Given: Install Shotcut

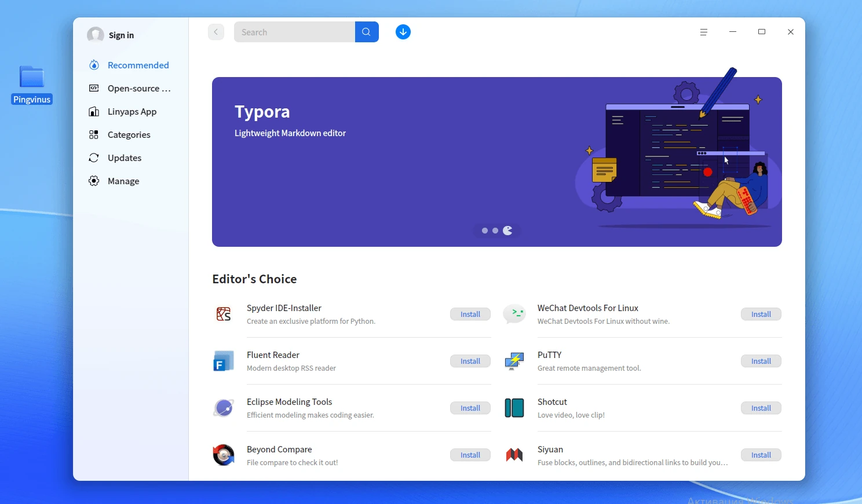Looking at the screenshot, I should (x=761, y=408).
